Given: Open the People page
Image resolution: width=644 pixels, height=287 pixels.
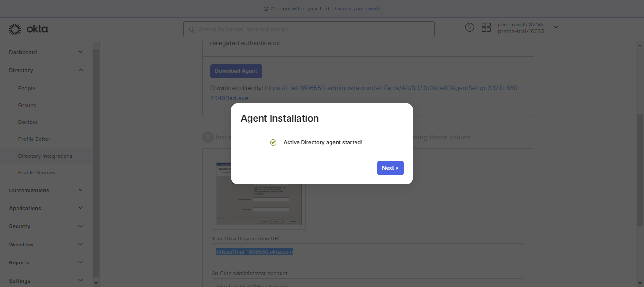Looking at the screenshot, I should pyautogui.click(x=27, y=88).
